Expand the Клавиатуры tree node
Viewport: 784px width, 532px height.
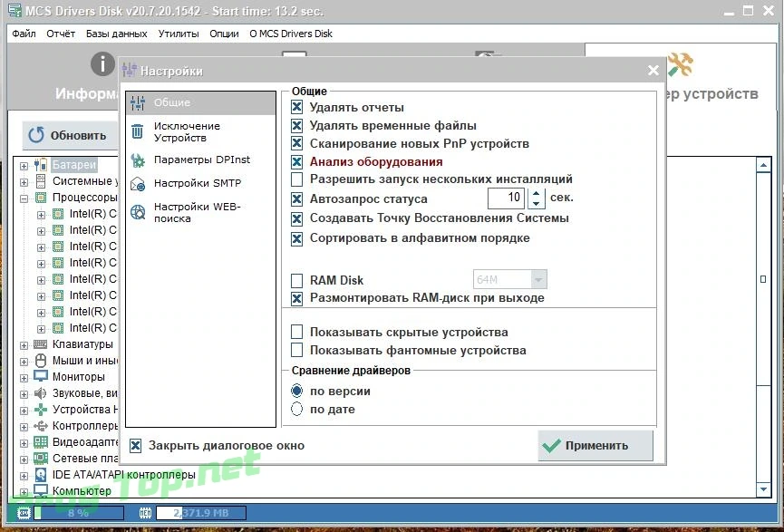[x=24, y=345]
